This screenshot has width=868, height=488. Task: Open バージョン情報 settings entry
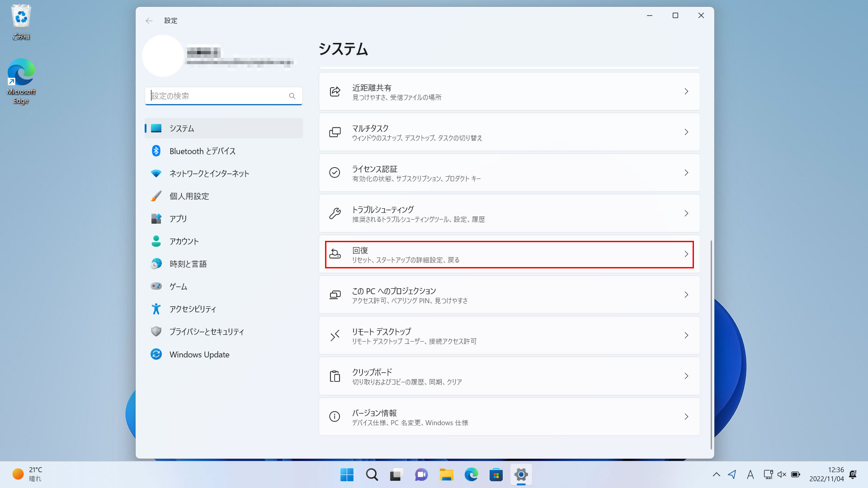509,417
